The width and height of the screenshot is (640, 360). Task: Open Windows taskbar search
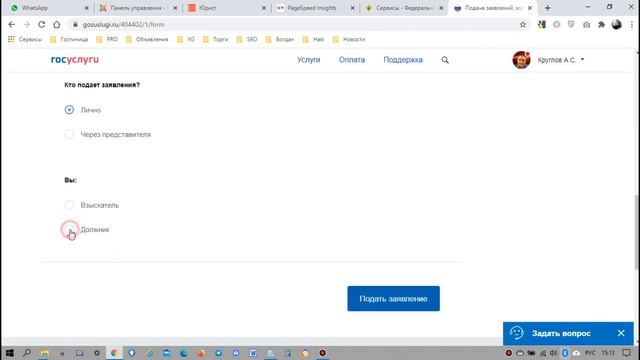coord(27,353)
